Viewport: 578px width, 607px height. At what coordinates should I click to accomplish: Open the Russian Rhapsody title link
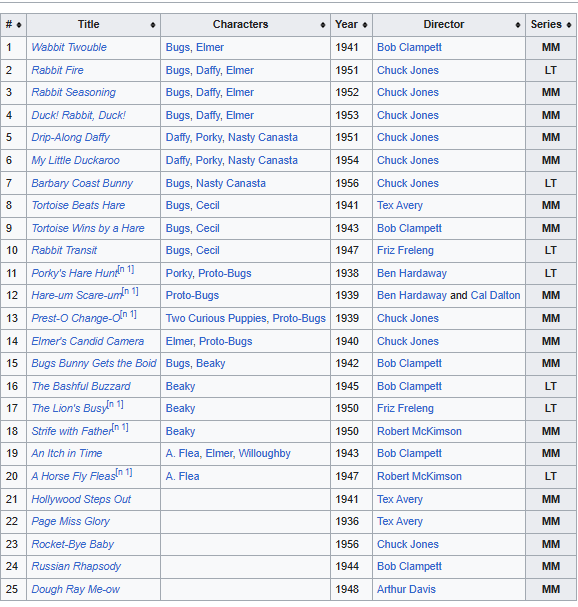coord(76,566)
